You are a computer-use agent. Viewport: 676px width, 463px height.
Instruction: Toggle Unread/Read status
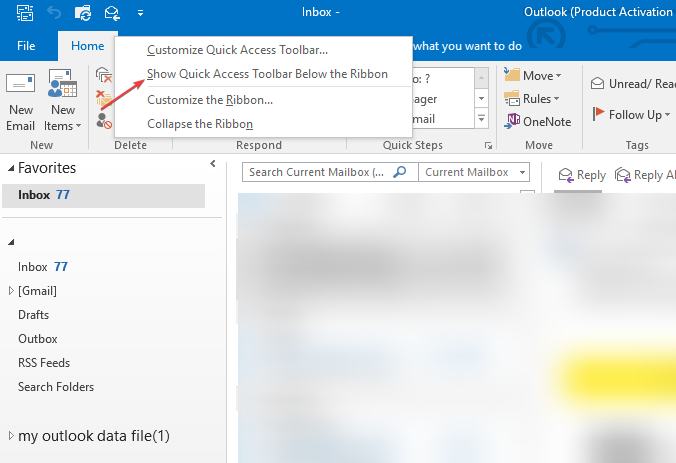pos(633,84)
